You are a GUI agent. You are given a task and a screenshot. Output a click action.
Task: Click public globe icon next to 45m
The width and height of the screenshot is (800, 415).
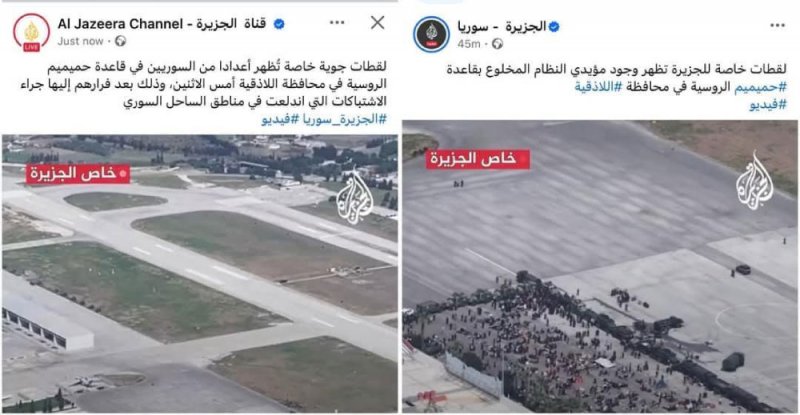pos(497,44)
